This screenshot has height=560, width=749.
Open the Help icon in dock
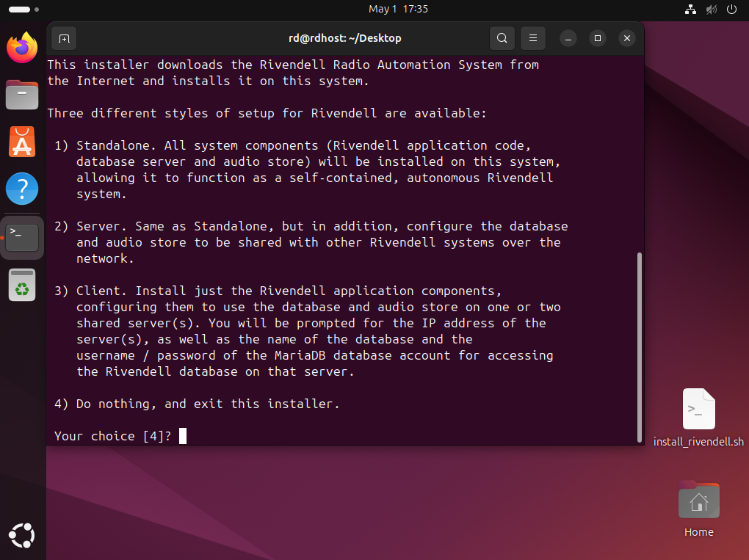22,189
